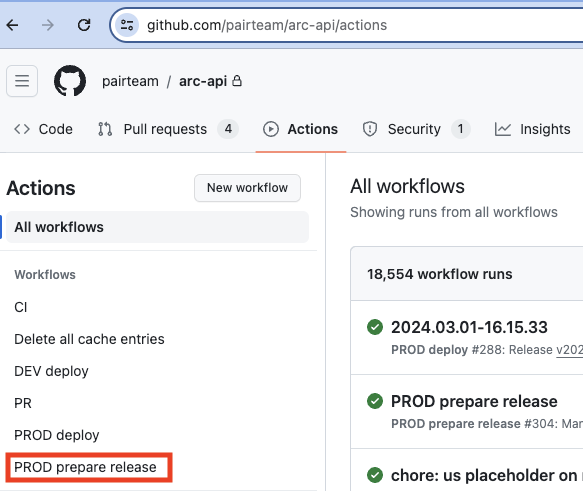Switch to the Pull requests tab
This screenshot has height=491, width=583.
[168, 129]
